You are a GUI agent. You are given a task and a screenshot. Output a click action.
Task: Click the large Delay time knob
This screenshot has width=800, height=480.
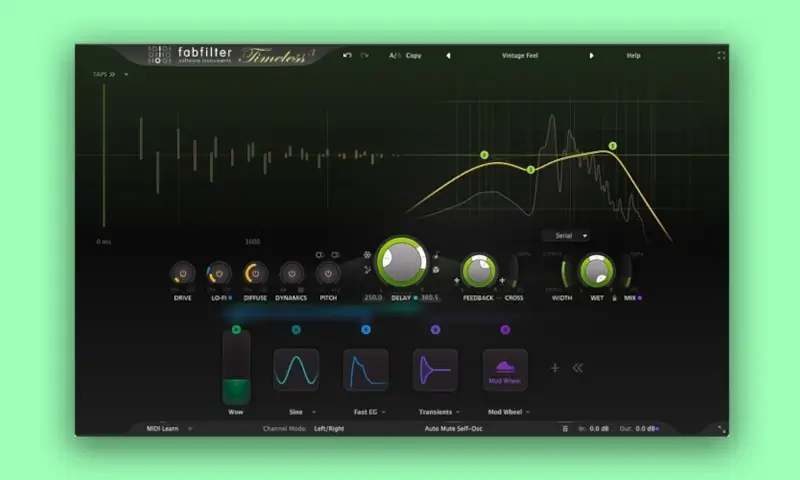coord(402,261)
